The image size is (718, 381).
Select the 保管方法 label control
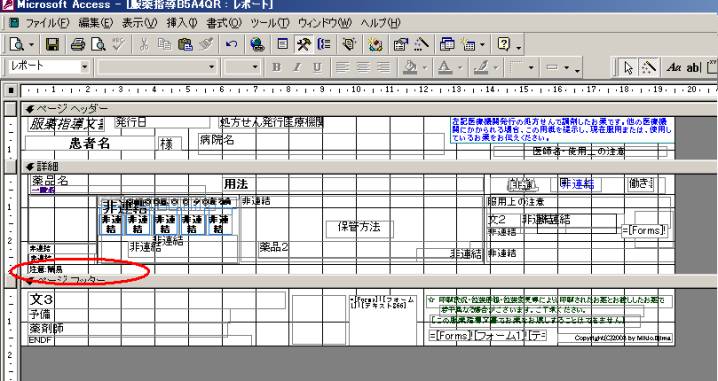point(359,227)
